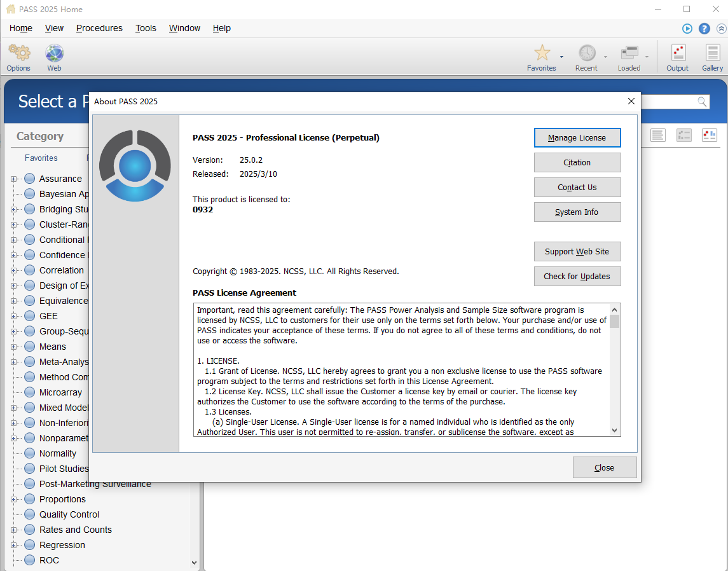The height and width of the screenshot is (571, 728).
Task: Click the Category heading
Action: (x=40, y=136)
